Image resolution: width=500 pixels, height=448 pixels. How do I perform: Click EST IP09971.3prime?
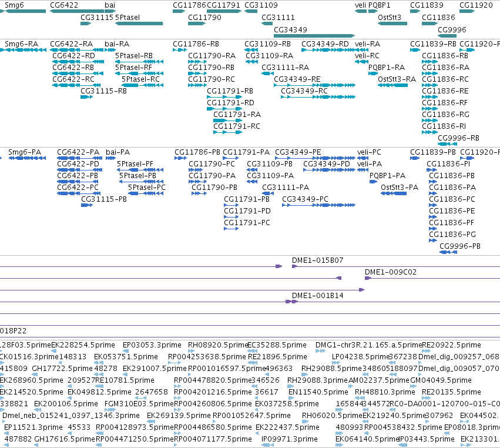290,439
